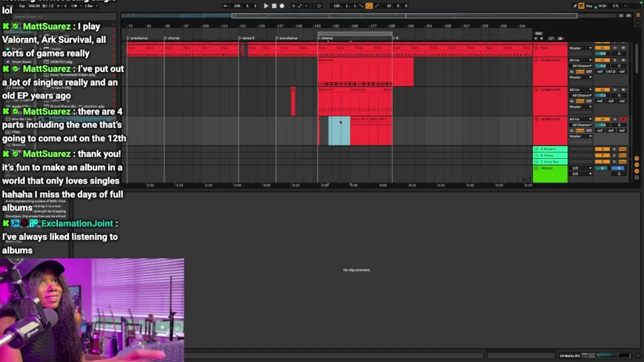644x362 pixels.
Task: Toggle the Follow playback icon
Action: (226, 6)
